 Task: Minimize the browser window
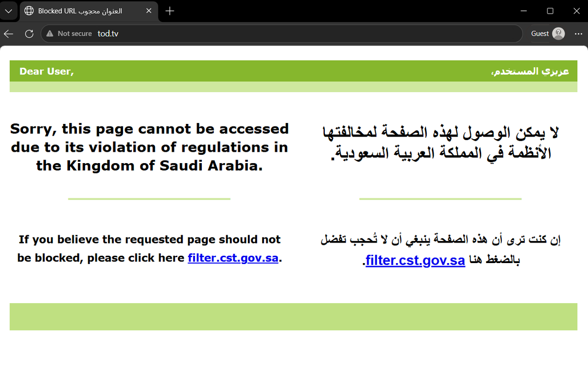tap(524, 11)
